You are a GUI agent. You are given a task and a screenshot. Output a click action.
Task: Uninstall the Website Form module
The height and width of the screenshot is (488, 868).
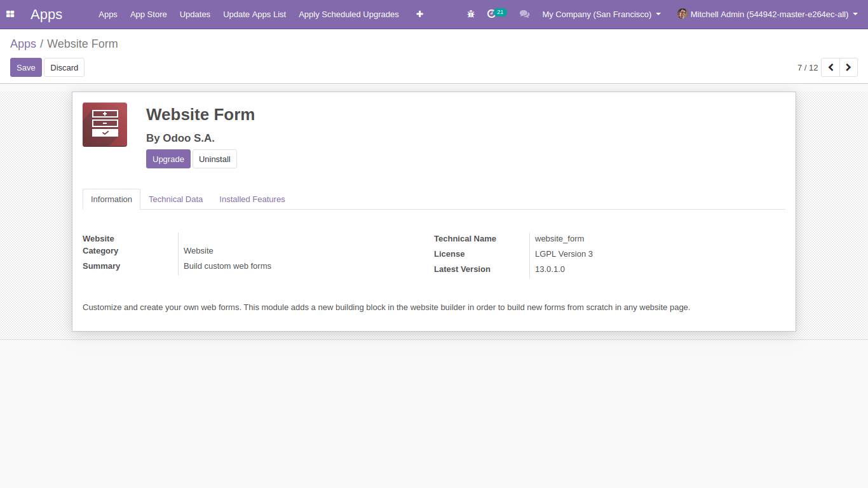[x=215, y=159]
